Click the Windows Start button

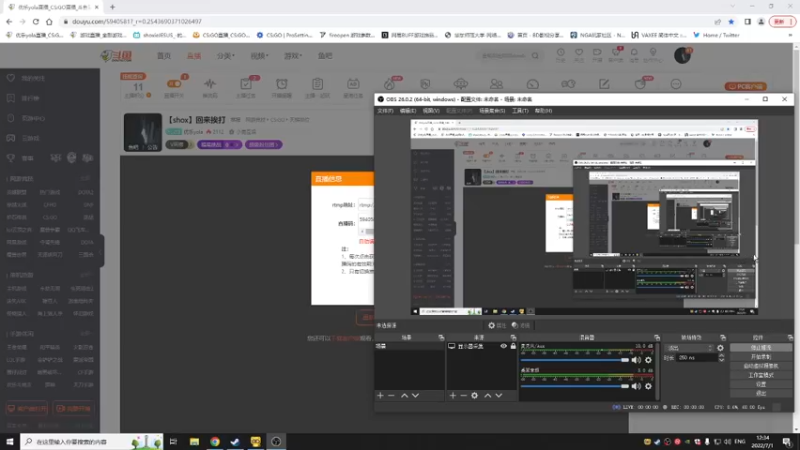[x=10, y=441]
